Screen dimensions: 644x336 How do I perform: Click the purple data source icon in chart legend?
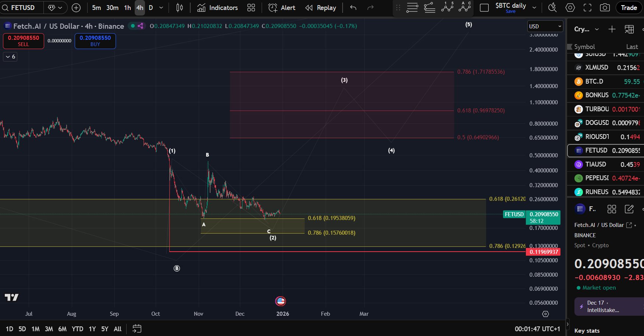click(140, 26)
